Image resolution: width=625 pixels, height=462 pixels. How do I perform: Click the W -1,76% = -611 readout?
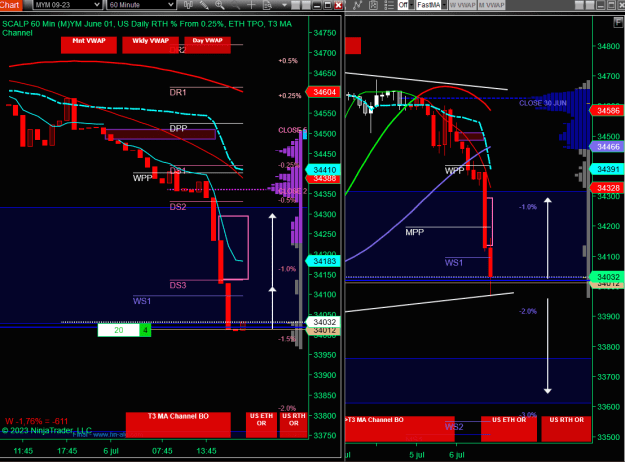[37, 421]
